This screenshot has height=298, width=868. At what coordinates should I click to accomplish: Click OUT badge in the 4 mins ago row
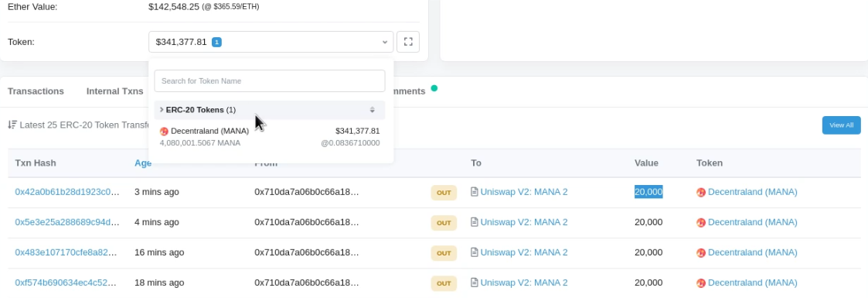[x=444, y=223]
